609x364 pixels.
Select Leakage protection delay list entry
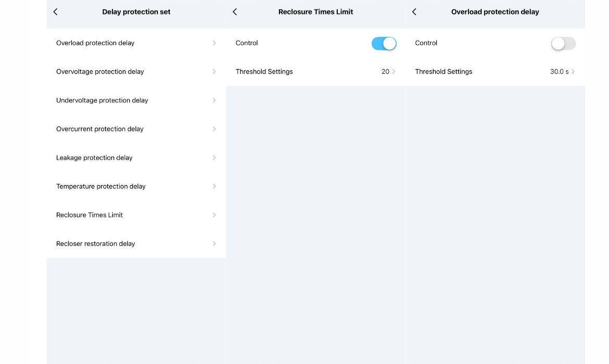pyautogui.click(x=136, y=158)
